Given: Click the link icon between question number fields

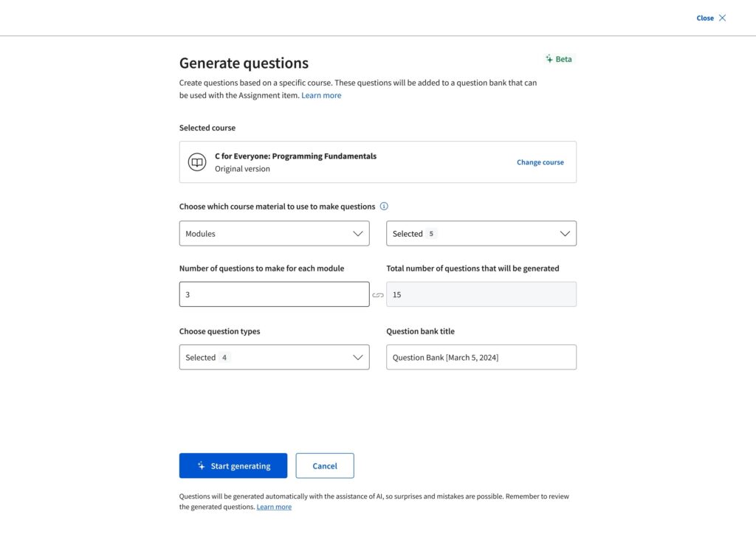Looking at the screenshot, I should 378,295.
